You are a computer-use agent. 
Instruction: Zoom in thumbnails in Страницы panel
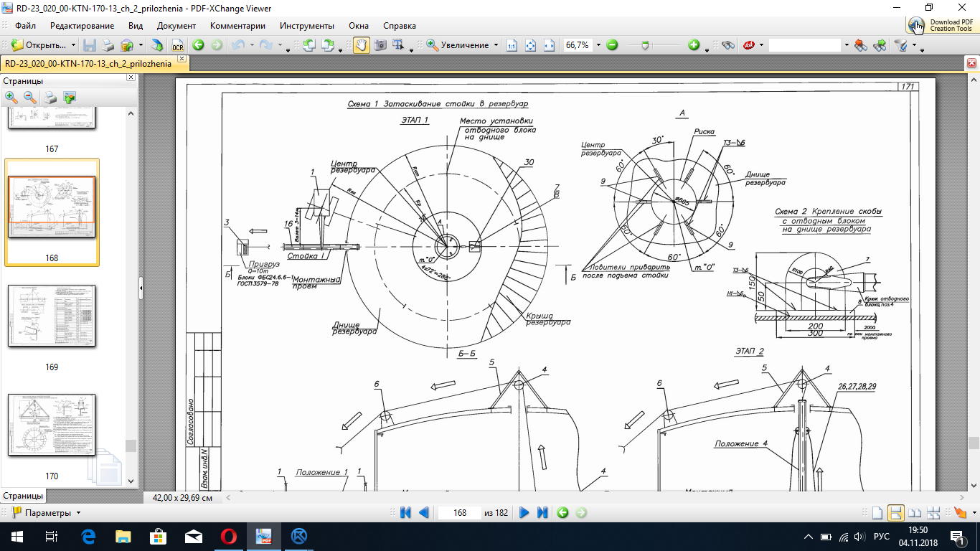[x=12, y=98]
